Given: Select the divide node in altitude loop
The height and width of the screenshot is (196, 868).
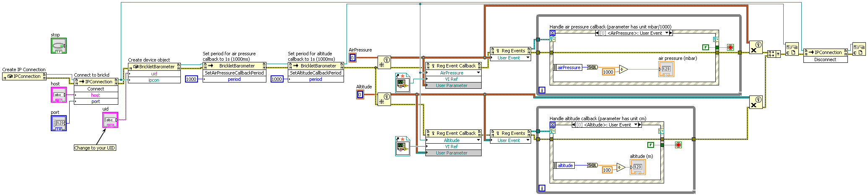Looking at the screenshot, I should coord(620,168).
